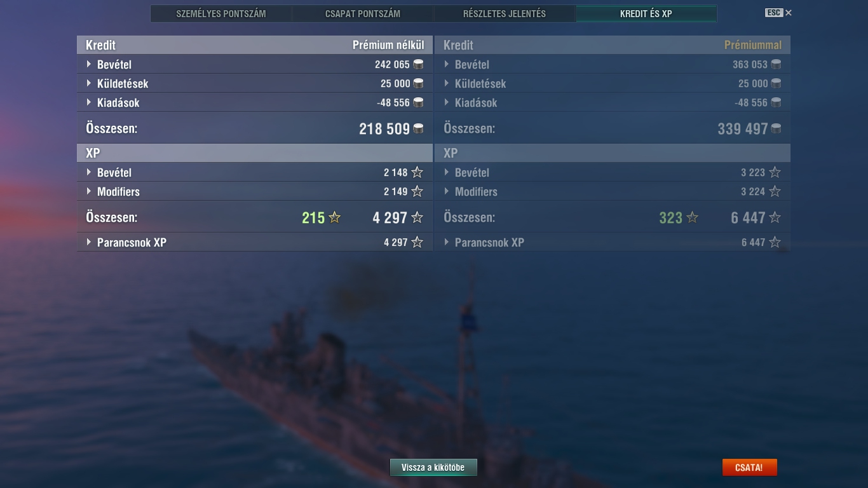Open the Részletes jelentés tab
Viewport: 868px width, 488px height.
point(505,13)
